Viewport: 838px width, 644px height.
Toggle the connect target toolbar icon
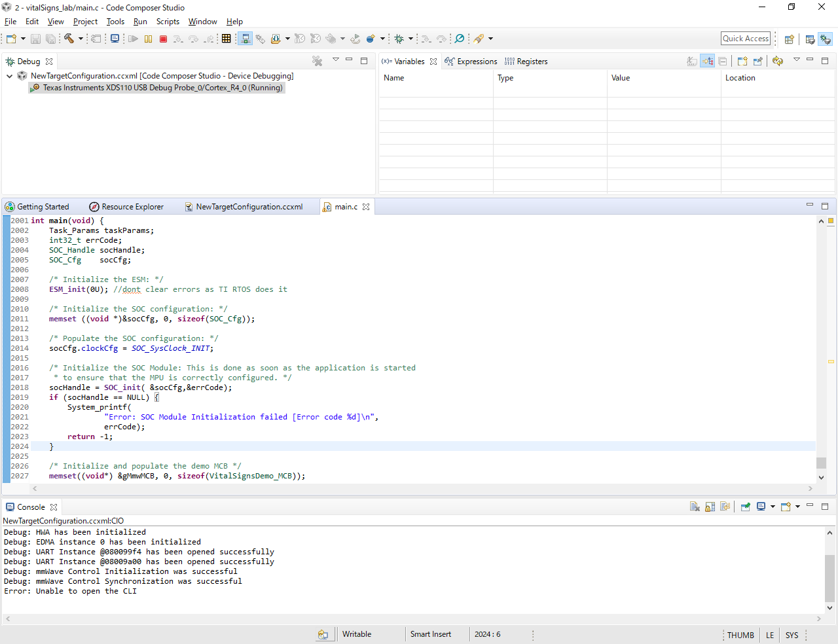point(246,39)
